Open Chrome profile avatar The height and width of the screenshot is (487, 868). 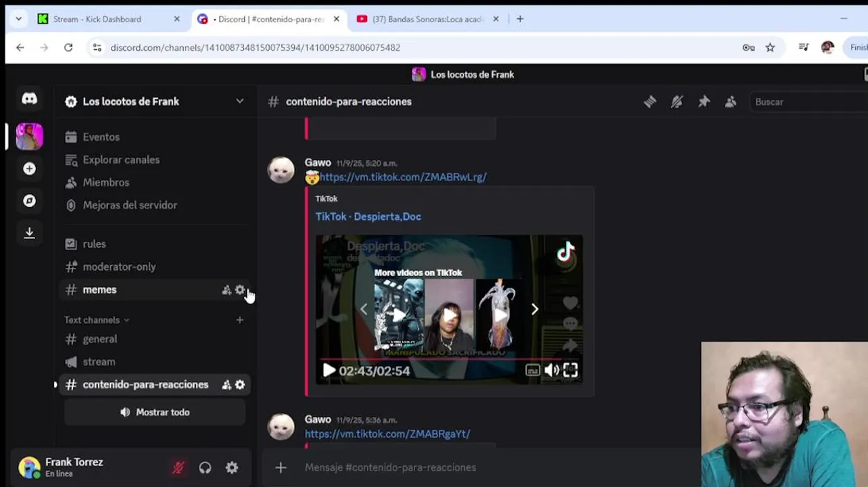[x=827, y=47]
